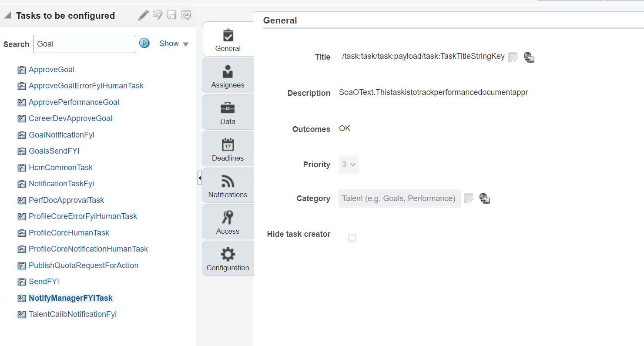Select the NotifyManagerFYITask item

[x=70, y=298]
